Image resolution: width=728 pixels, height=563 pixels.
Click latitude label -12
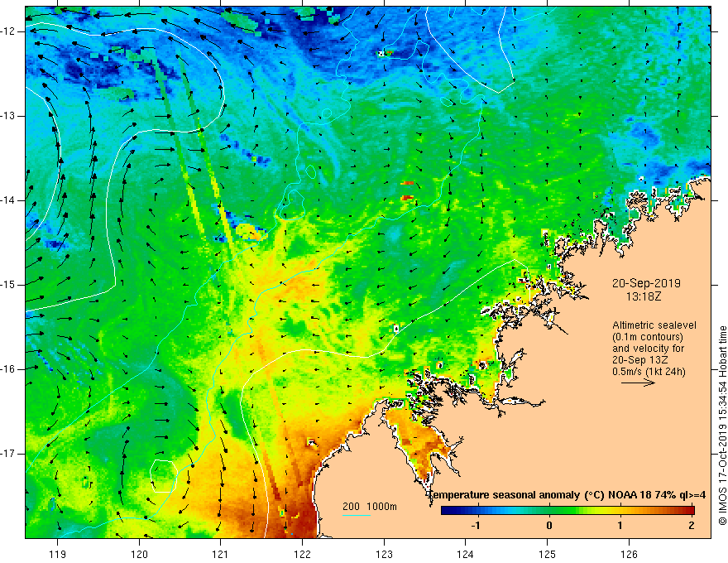(x=9, y=31)
